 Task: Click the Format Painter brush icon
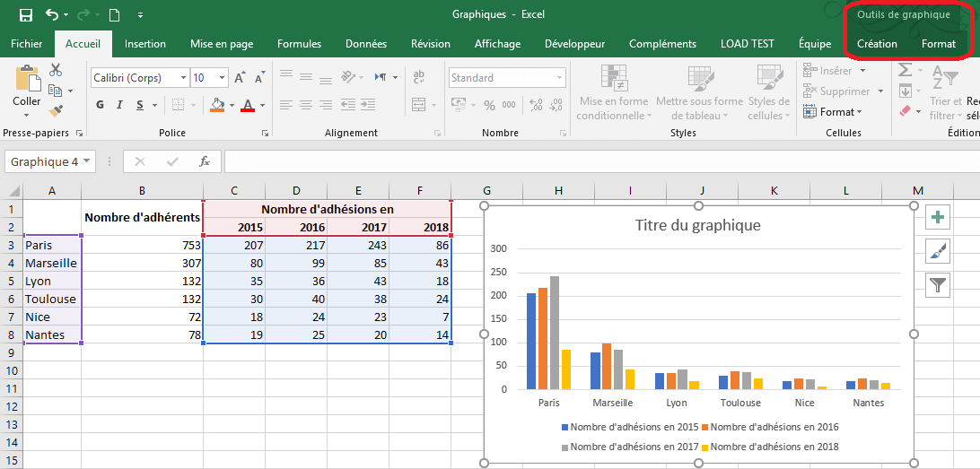56,110
